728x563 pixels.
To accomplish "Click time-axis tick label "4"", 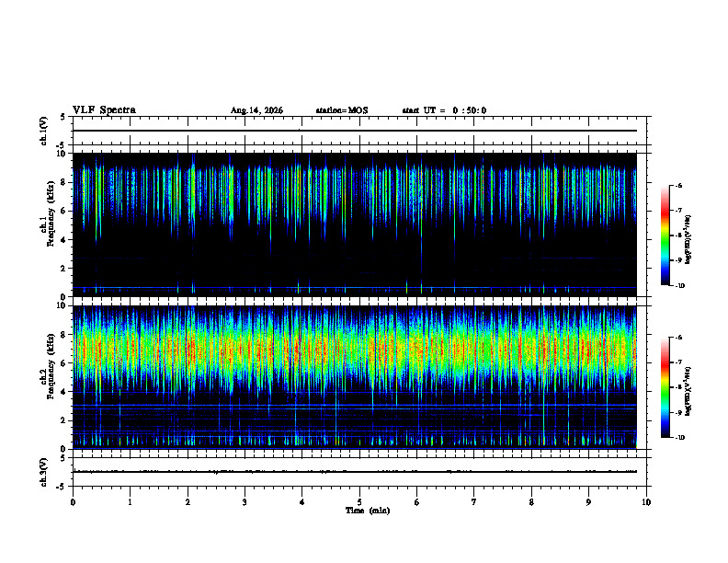I will pos(302,502).
